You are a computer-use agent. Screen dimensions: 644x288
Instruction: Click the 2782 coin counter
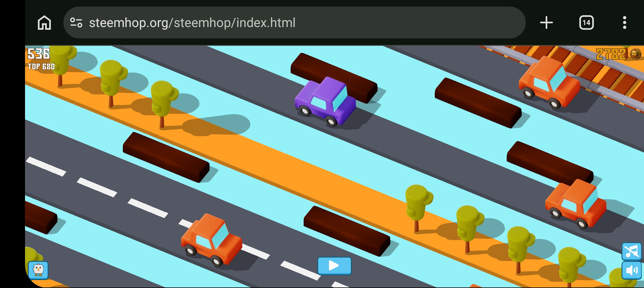pyautogui.click(x=611, y=54)
